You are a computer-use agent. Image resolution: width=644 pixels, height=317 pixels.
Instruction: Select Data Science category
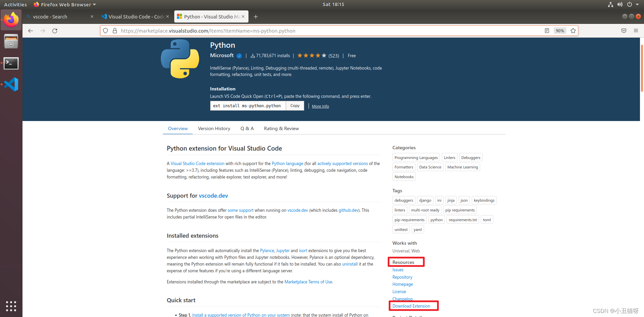(x=430, y=167)
